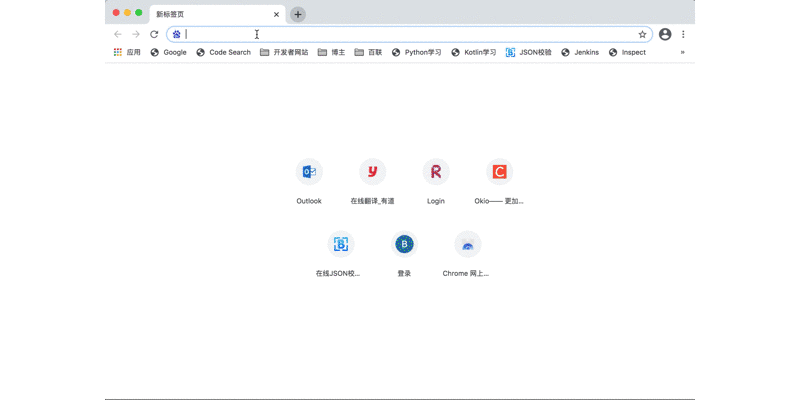This screenshot has height=400, width=800.
Task: Show more bookmarks with the chevron
Action: pyautogui.click(x=683, y=52)
